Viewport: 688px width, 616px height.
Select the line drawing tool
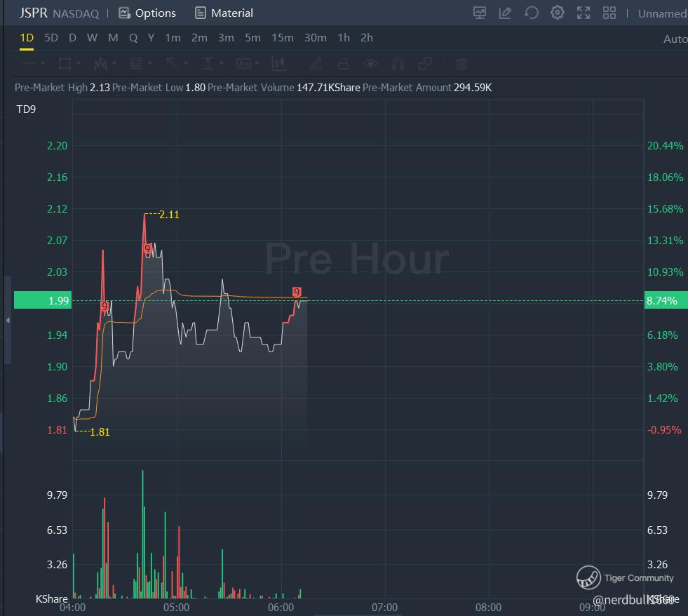tap(29, 64)
